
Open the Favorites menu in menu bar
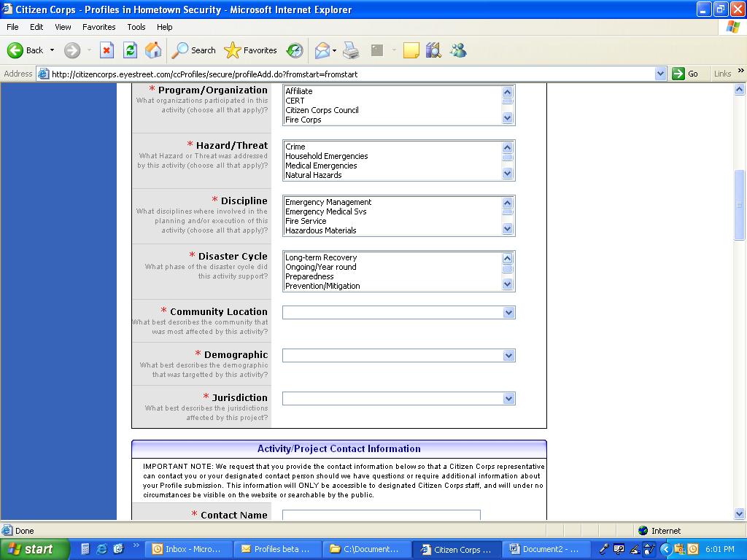click(x=98, y=27)
